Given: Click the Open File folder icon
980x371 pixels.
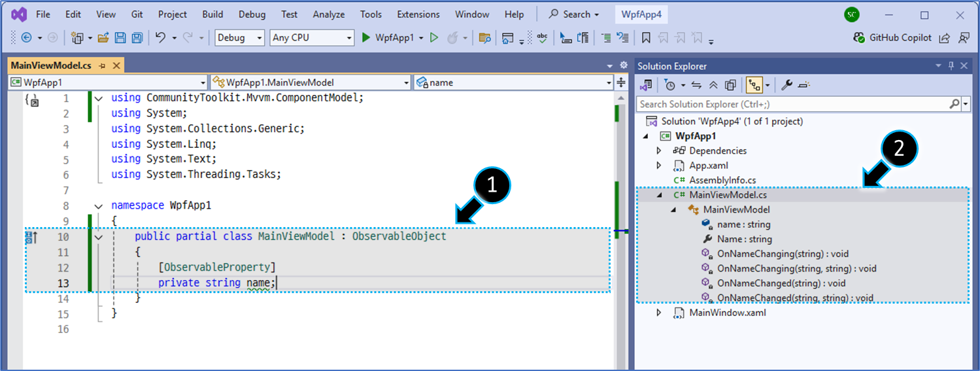Looking at the screenshot, I should click(x=103, y=38).
